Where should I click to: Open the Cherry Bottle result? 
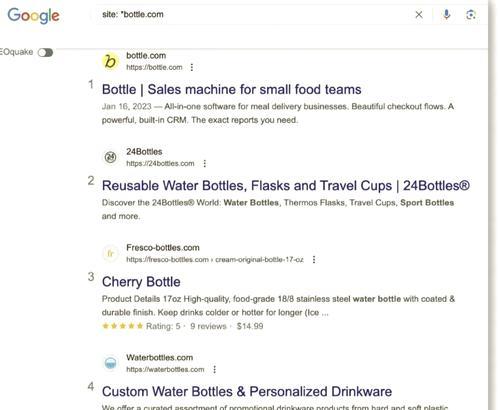point(141,282)
